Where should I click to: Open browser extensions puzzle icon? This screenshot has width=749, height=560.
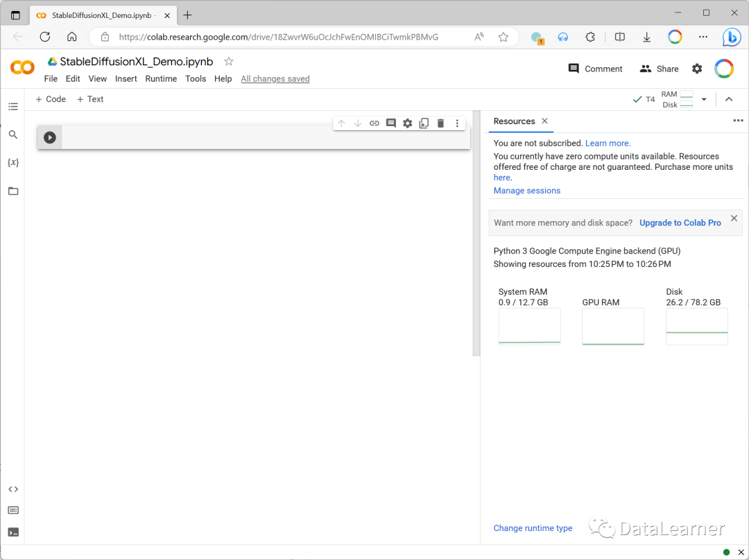590,37
